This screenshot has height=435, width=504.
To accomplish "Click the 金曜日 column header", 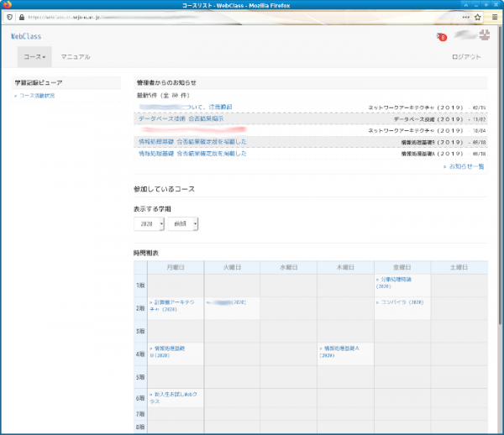I will 402,267.
